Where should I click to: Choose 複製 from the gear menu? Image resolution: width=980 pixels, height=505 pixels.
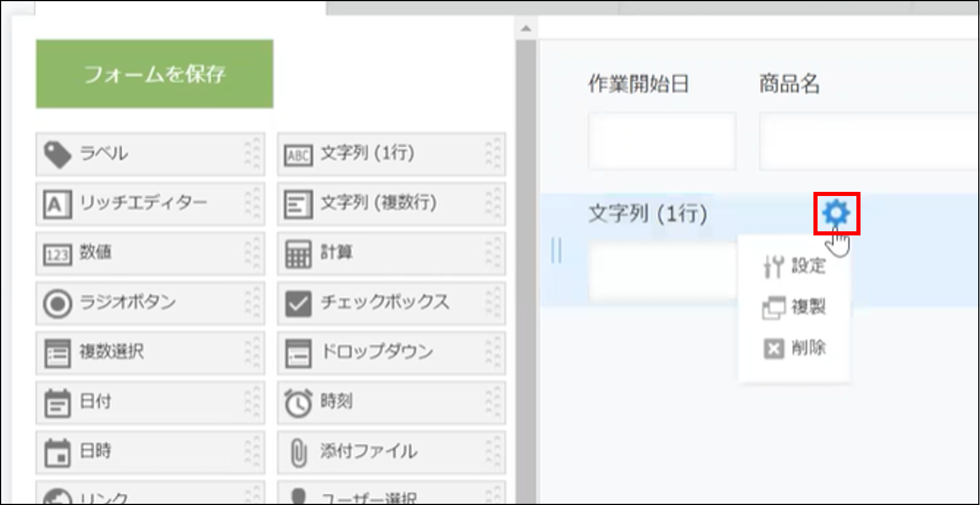tap(794, 307)
